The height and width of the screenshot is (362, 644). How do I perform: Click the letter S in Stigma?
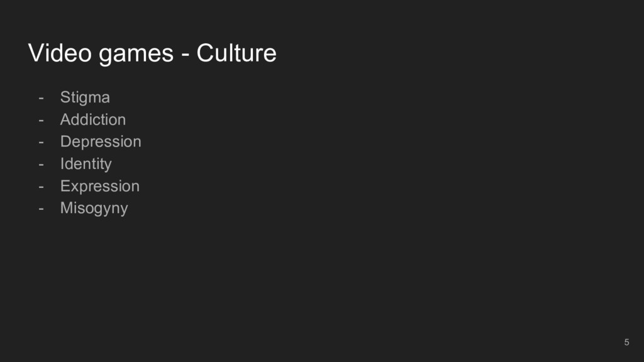(65, 97)
